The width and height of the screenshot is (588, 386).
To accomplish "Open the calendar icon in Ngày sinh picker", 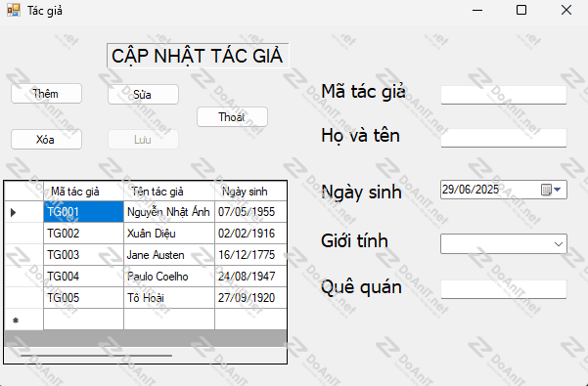I will click(x=546, y=190).
